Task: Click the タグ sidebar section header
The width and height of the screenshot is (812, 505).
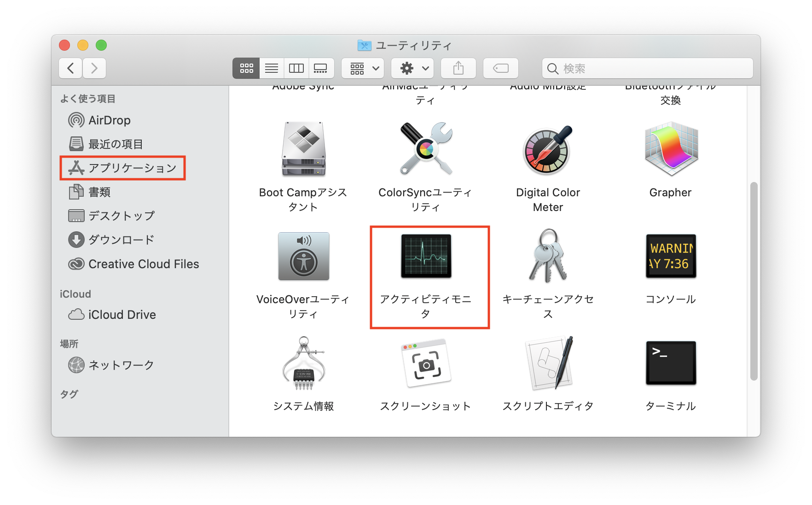Action: click(69, 394)
